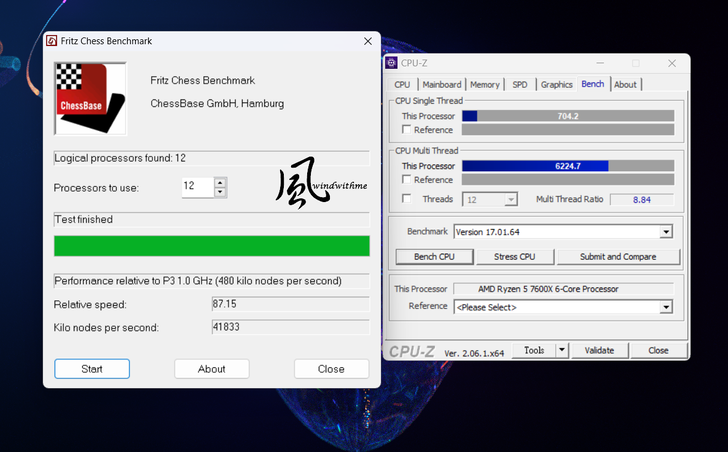
Task: Decrease processors to use with down arrow
Action: click(220, 192)
